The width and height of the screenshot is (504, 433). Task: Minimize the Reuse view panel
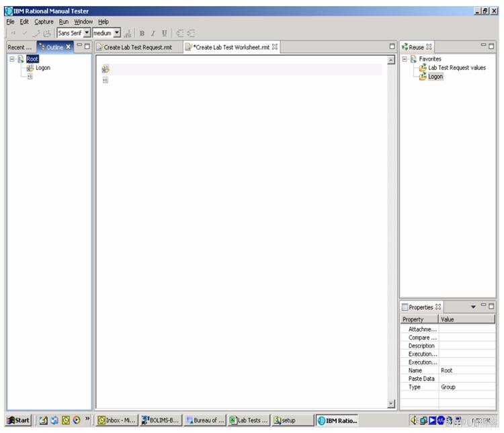click(x=483, y=45)
